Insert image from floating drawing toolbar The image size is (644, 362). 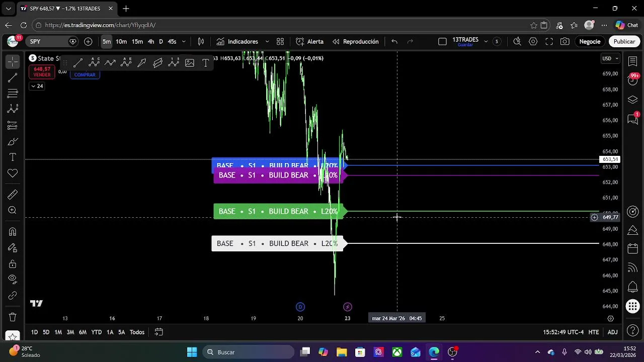[190, 63]
